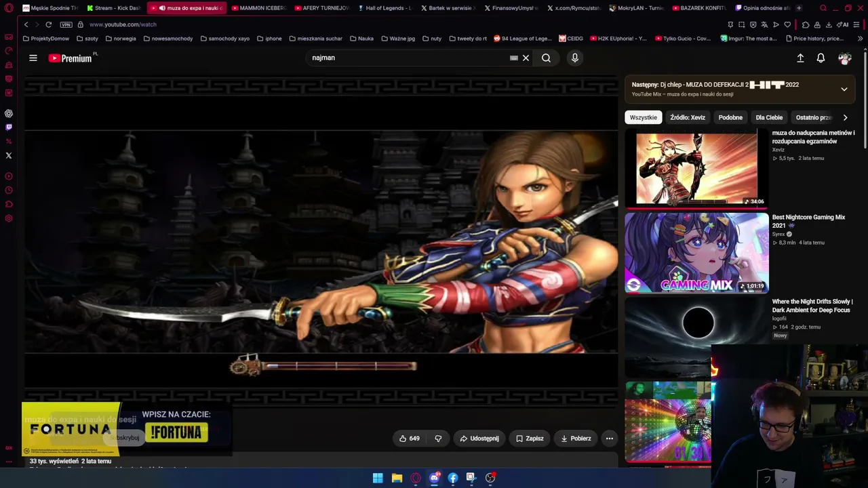Show more filter chips with right arrow
The height and width of the screenshot is (488, 868).
(x=845, y=117)
